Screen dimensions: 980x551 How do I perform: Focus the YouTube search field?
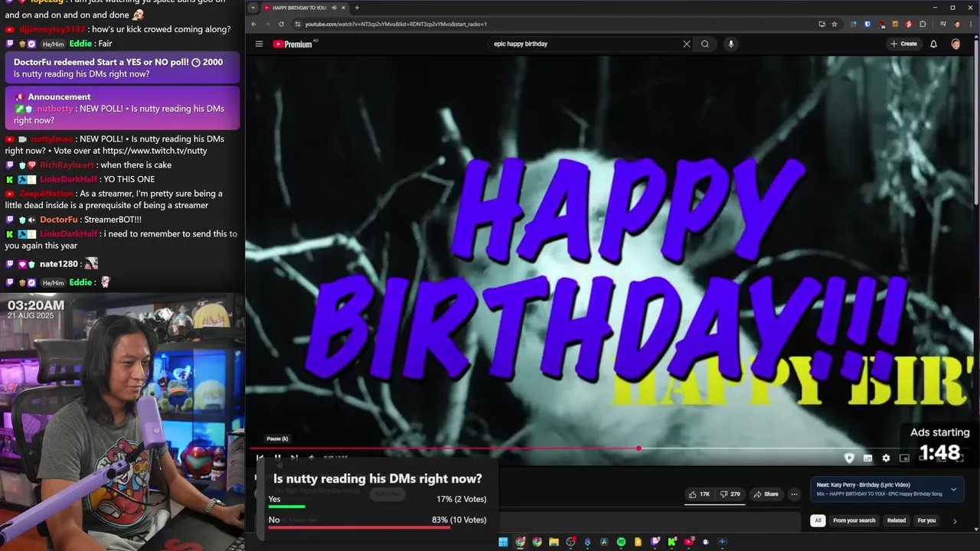click(x=586, y=44)
